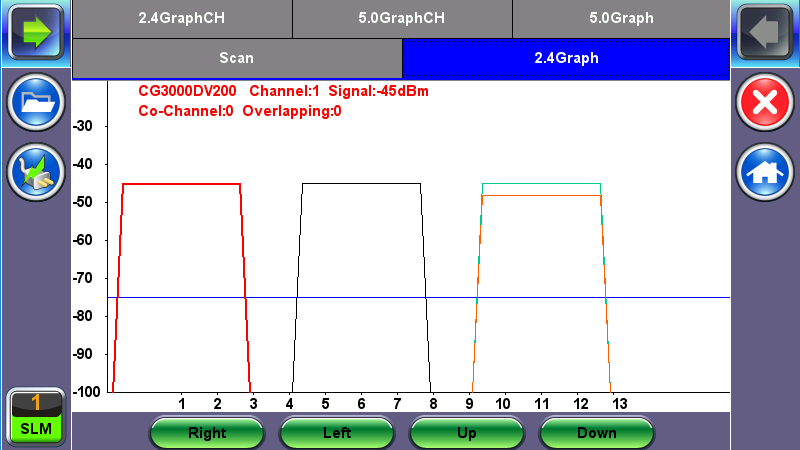Switch to the Scan tab
This screenshot has width=800, height=450.
click(x=237, y=58)
